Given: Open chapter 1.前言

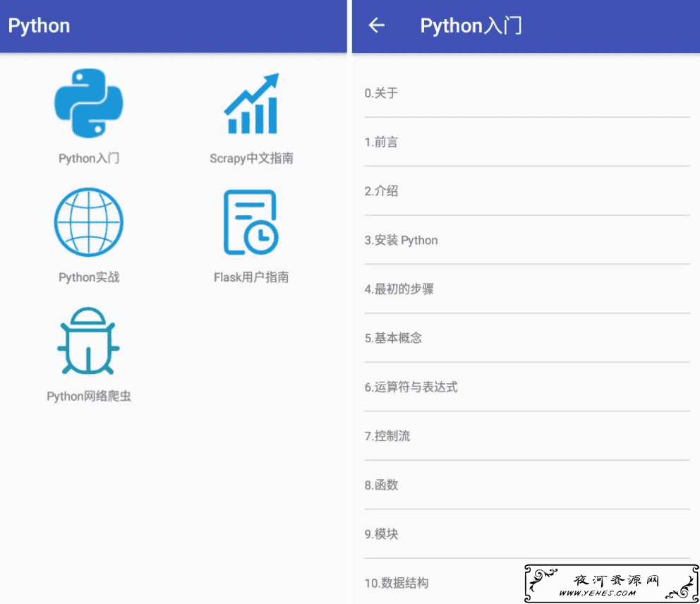Looking at the screenshot, I should coord(527,142).
